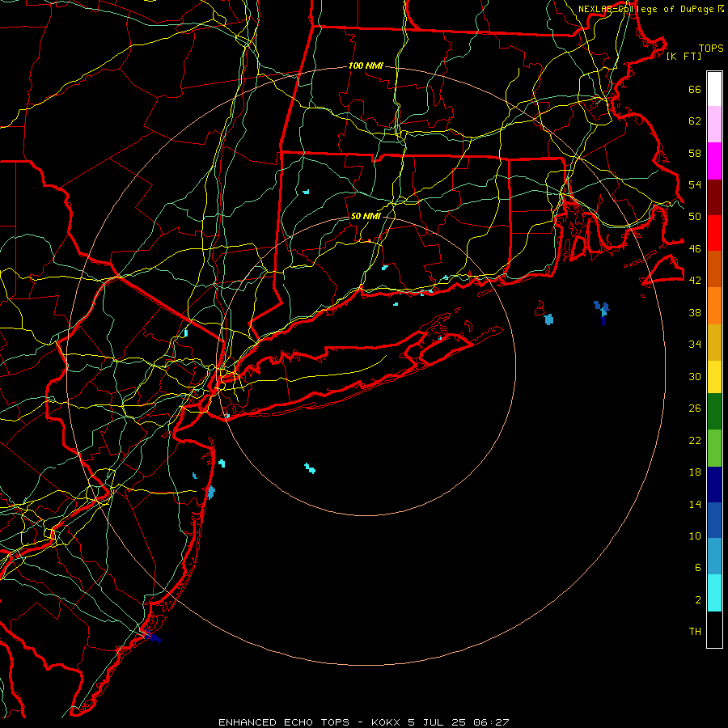Screen dimensions: 728x728
Task: Click the legend value "22"
Action: [x=695, y=440]
